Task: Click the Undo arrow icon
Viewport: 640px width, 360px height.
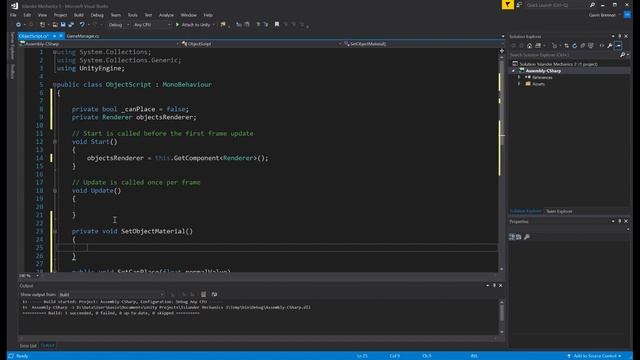Action: click(x=82, y=25)
